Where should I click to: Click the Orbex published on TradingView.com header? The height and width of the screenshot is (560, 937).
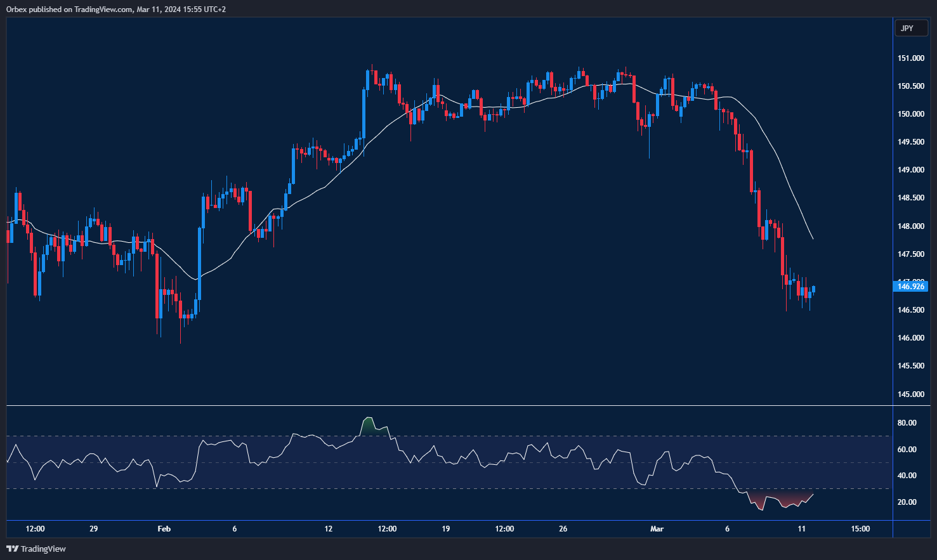point(116,9)
